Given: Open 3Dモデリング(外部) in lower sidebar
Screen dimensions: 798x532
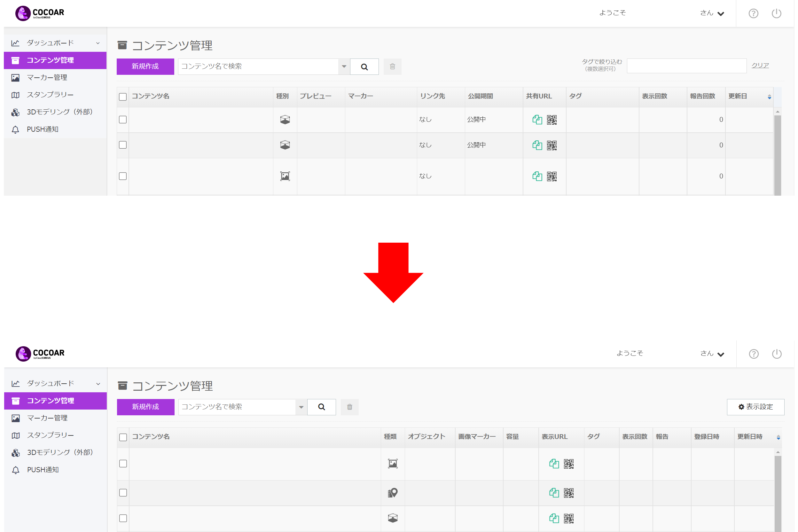Looking at the screenshot, I should point(55,453).
